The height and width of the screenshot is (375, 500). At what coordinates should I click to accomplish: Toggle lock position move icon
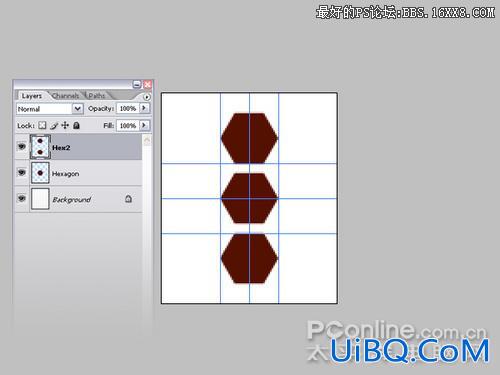pos(65,125)
